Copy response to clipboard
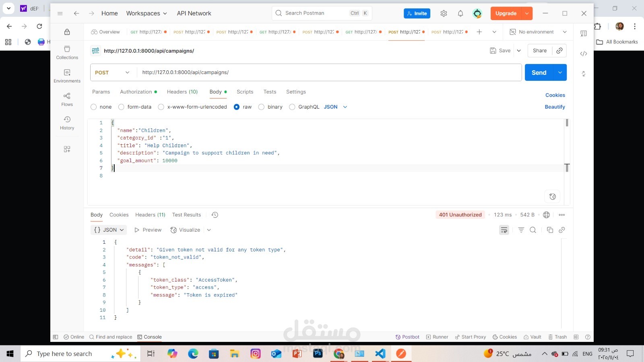The image size is (644, 362). [x=550, y=230]
